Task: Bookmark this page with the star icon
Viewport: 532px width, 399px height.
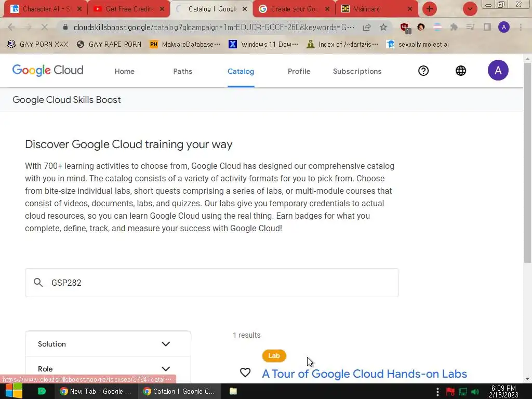Action: click(x=383, y=27)
